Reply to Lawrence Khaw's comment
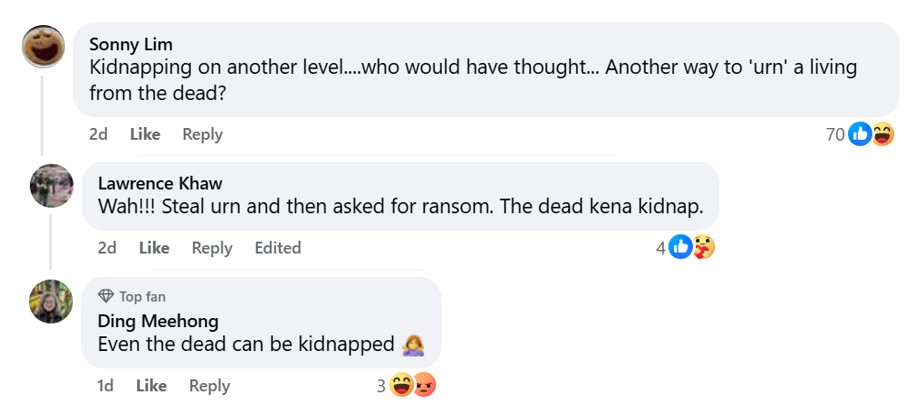 (212, 248)
